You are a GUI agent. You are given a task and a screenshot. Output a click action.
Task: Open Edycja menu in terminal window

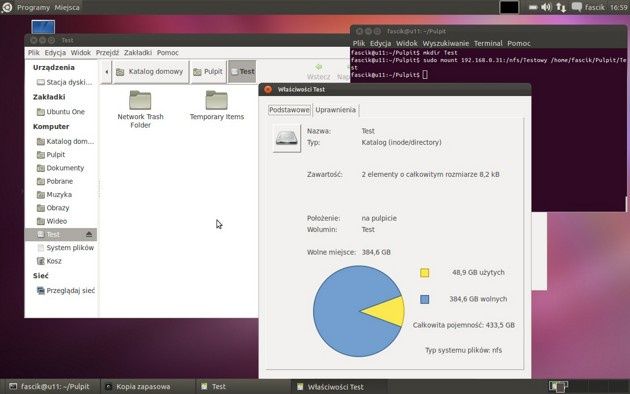pos(380,43)
